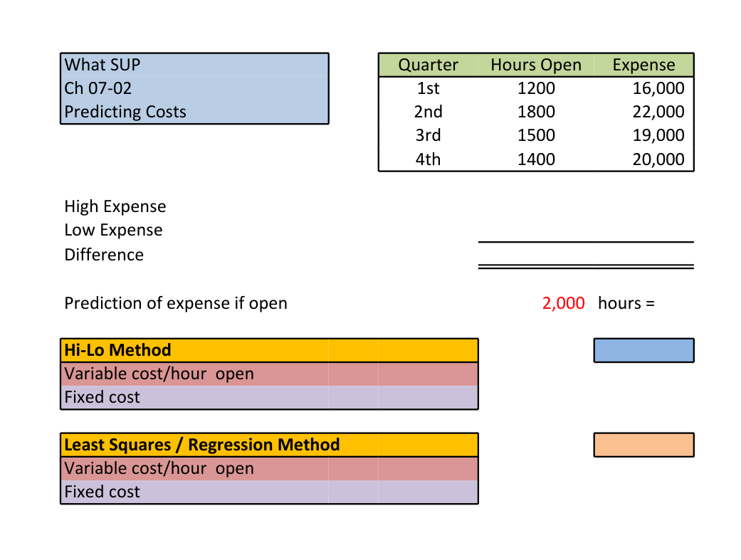This screenshot has width=741, height=560.
Task: Select 'Least Squares / Regression Method' header
Action: (269, 445)
